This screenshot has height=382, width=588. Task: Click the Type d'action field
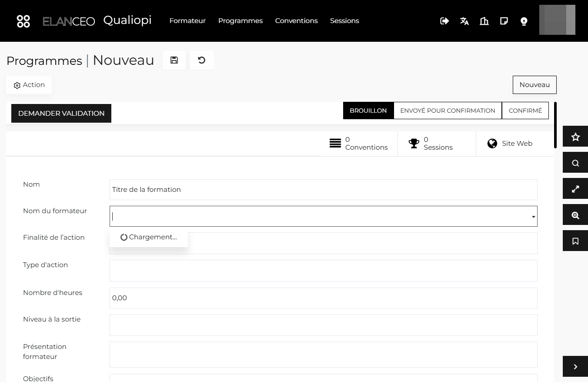click(x=324, y=271)
